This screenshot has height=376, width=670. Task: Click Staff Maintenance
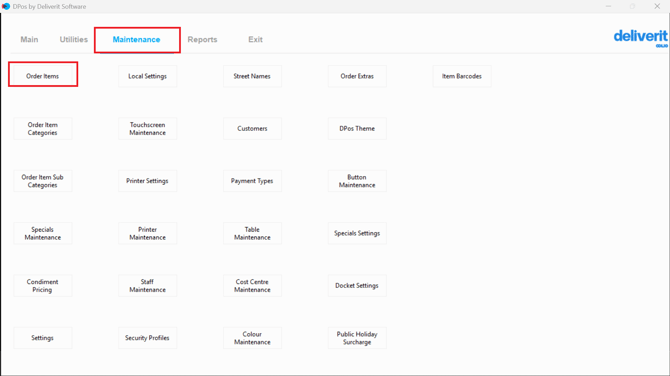(x=147, y=285)
